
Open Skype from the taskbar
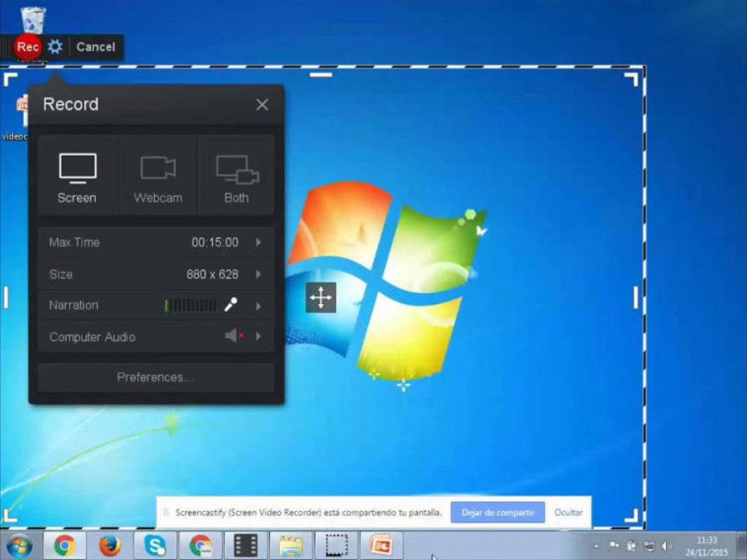[155, 545]
